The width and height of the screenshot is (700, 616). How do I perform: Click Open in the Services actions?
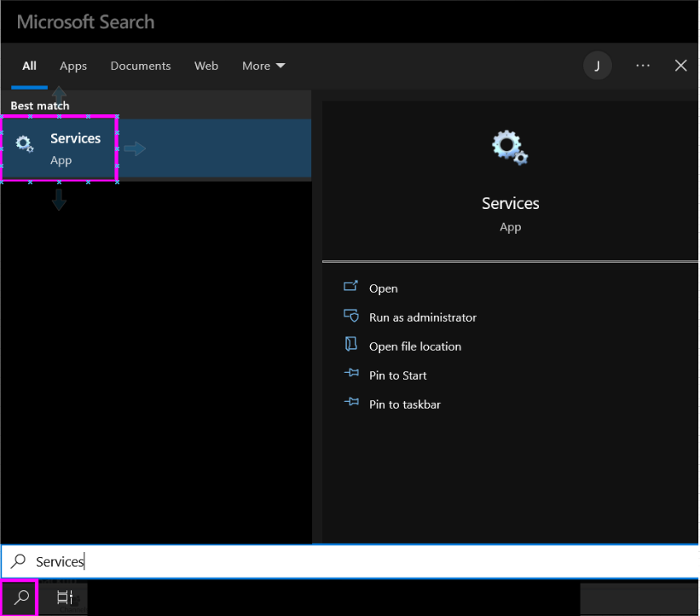coord(384,288)
